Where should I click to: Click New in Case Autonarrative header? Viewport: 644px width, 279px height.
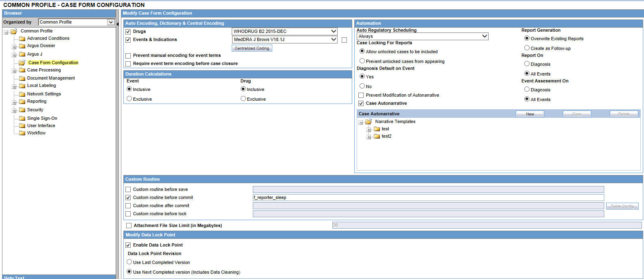(530, 114)
